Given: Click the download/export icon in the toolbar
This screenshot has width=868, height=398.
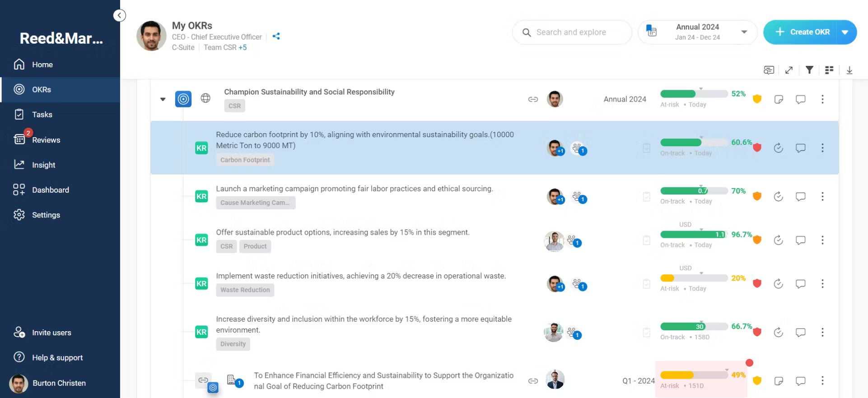Looking at the screenshot, I should coord(849,70).
